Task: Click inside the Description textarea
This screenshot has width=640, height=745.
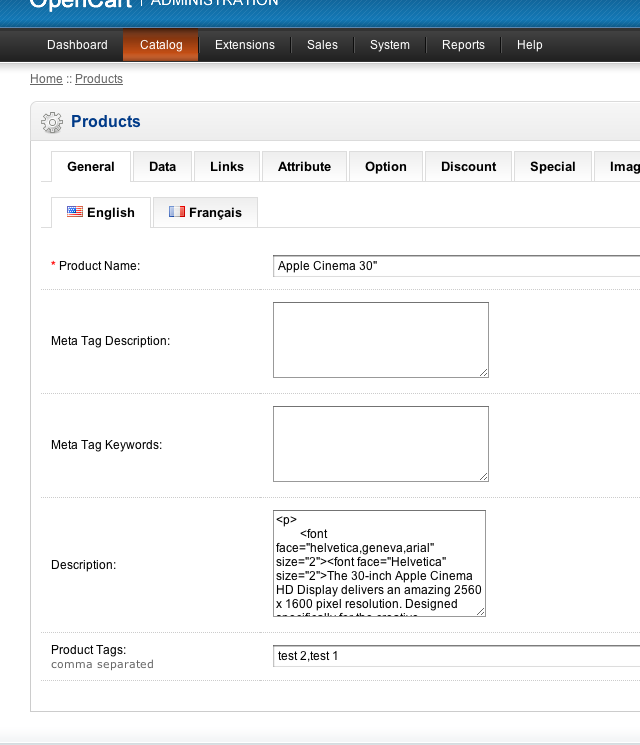Action: [379, 564]
